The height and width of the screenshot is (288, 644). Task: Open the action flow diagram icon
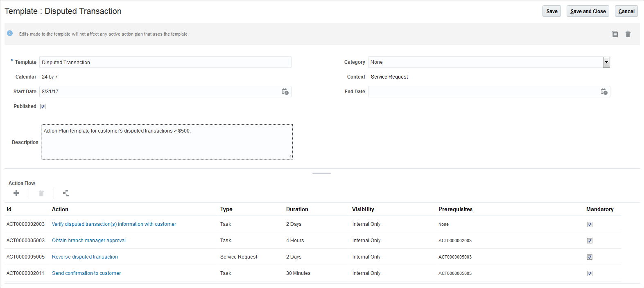66,193
